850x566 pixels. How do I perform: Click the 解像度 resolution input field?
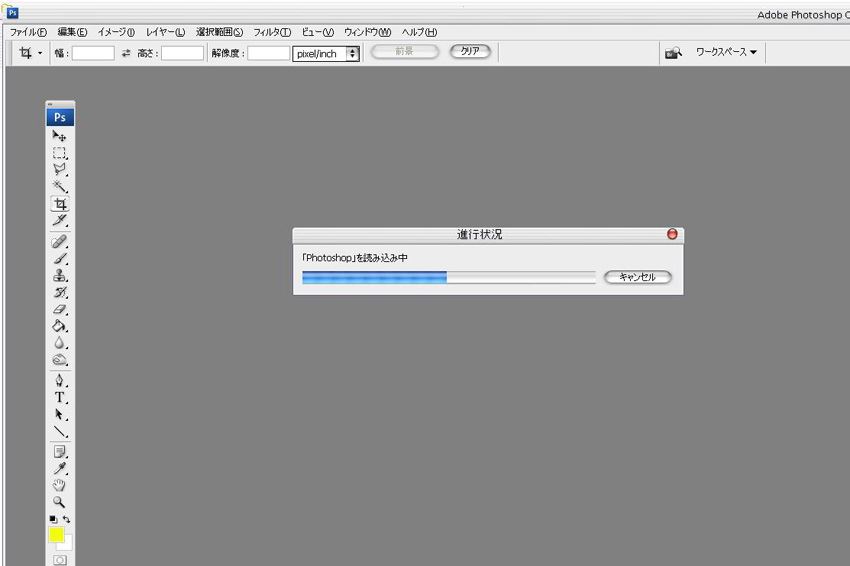[269, 53]
